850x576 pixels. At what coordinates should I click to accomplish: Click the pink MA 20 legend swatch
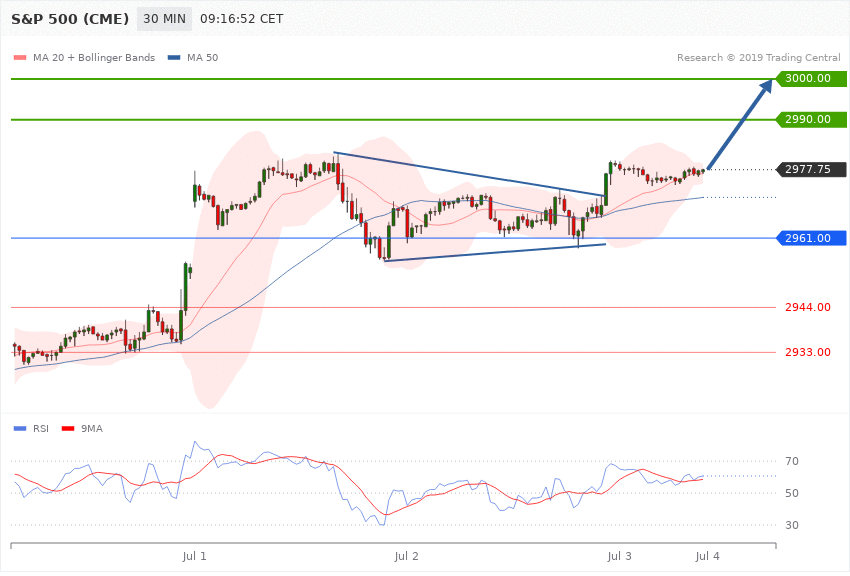pos(20,57)
